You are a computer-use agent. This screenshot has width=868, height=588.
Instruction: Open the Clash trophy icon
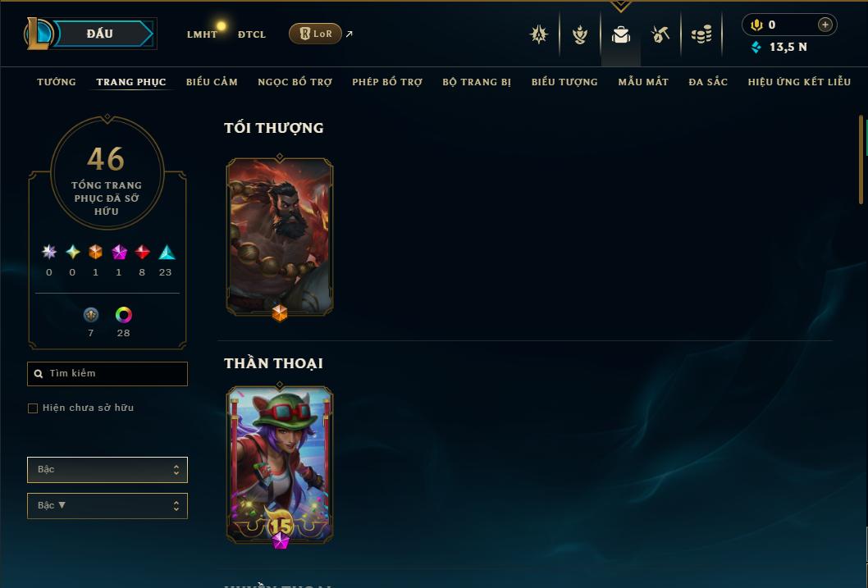(x=579, y=34)
